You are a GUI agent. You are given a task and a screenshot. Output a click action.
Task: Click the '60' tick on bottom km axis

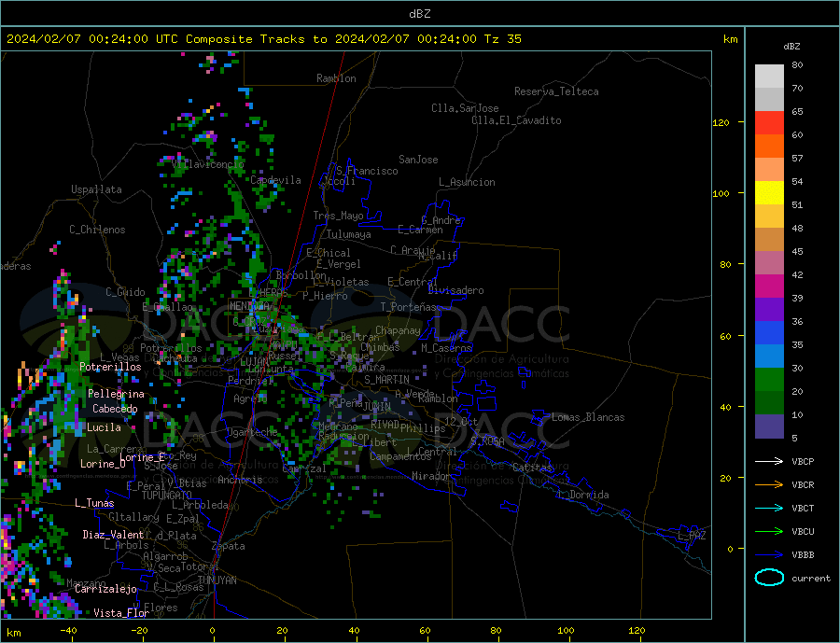(x=425, y=630)
